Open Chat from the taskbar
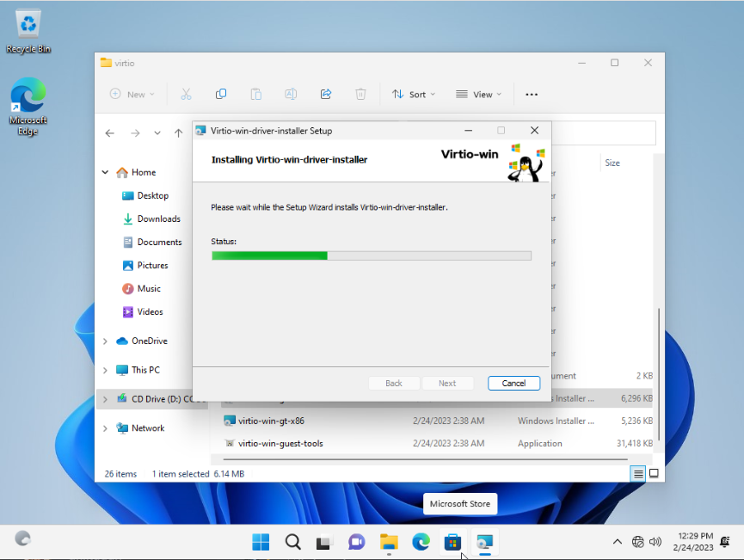This screenshot has height=560, width=744. pyautogui.click(x=356, y=542)
